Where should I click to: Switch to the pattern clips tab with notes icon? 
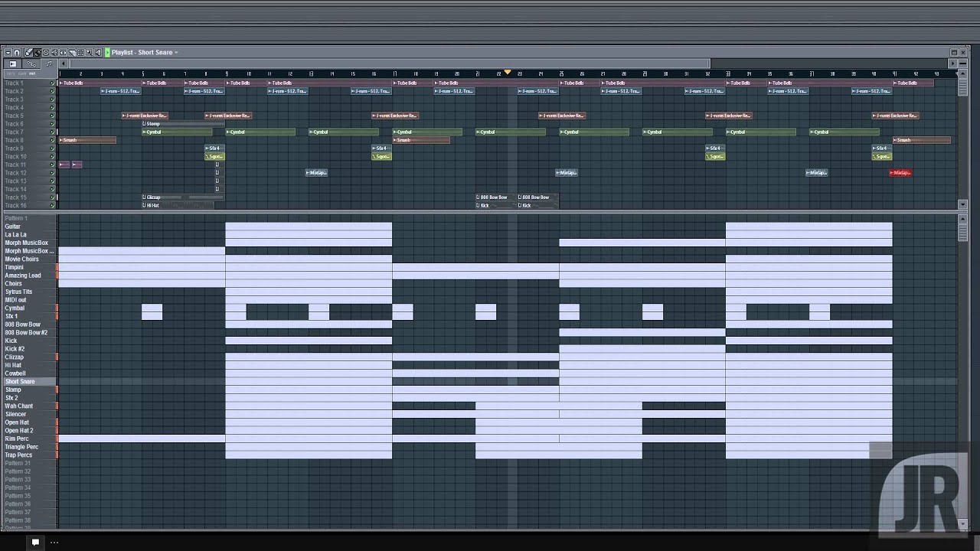tap(49, 64)
